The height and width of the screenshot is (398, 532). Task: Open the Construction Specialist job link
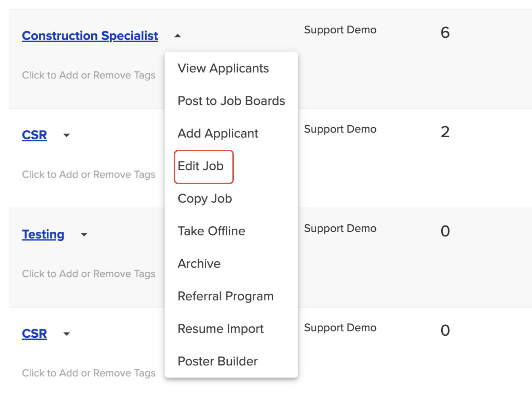[x=90, y=36]
